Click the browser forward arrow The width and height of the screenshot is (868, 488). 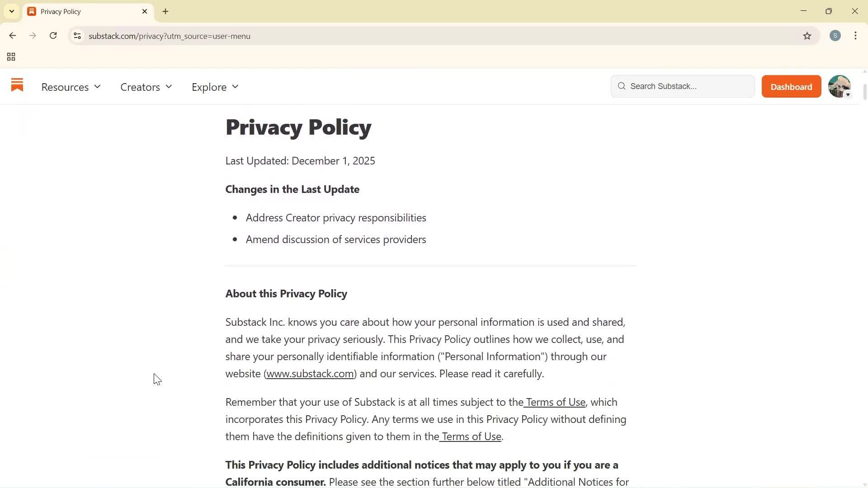[33, 36]
